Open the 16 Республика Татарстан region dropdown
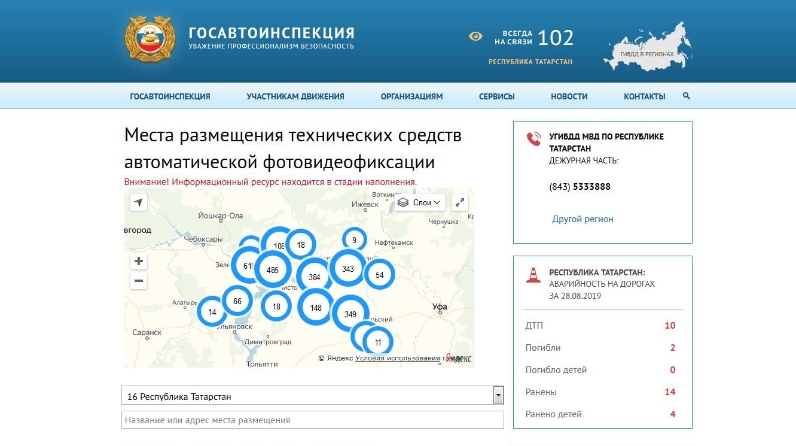 click(x=312, y=396)
